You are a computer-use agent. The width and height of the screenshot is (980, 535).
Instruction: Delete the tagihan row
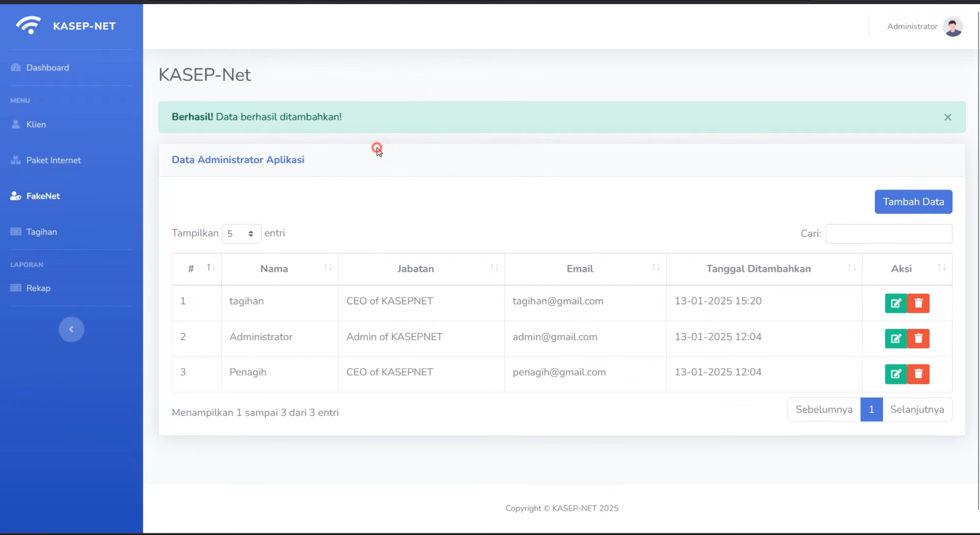coord(918,303)
